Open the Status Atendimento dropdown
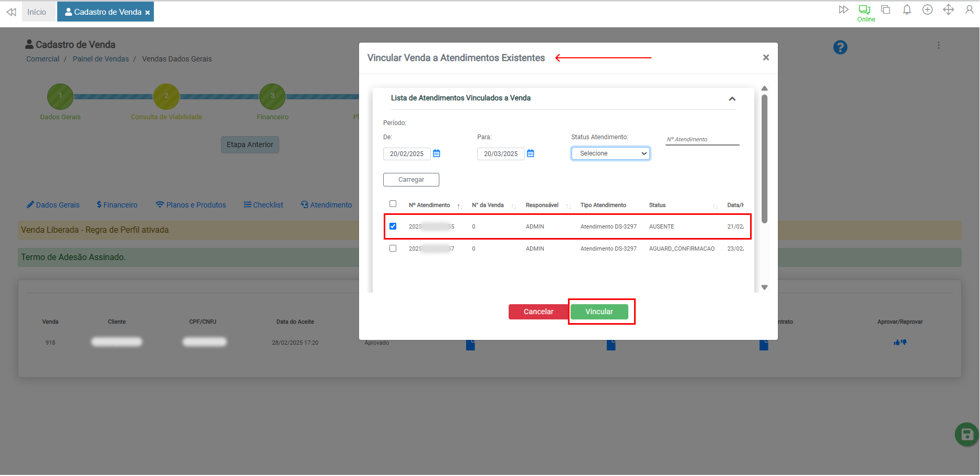Viewport: 980px width, 476px height. pyautogui.click(x=610, y=153)
